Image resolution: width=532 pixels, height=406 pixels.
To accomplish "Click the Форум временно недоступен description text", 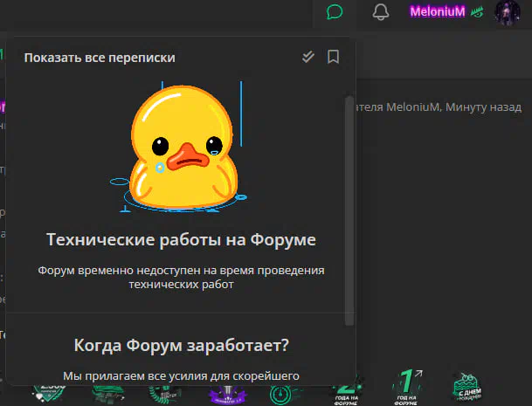I will (x=181, y=277).
